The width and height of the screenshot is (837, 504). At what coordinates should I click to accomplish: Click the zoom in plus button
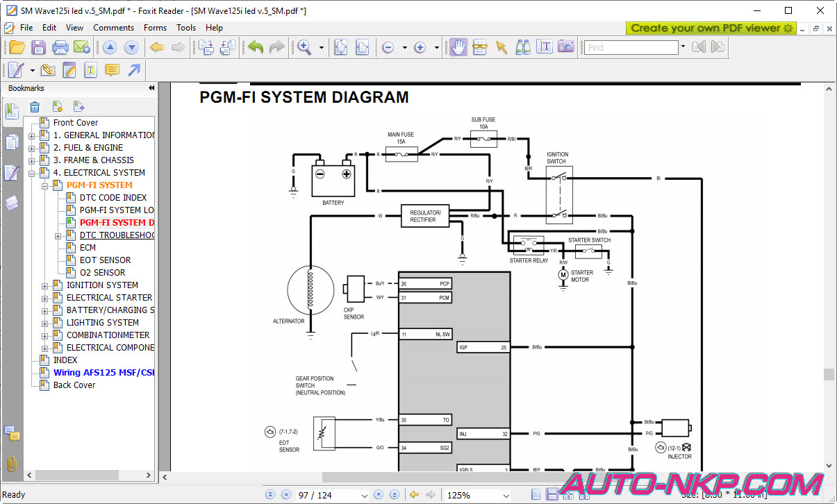click(420, 48)
